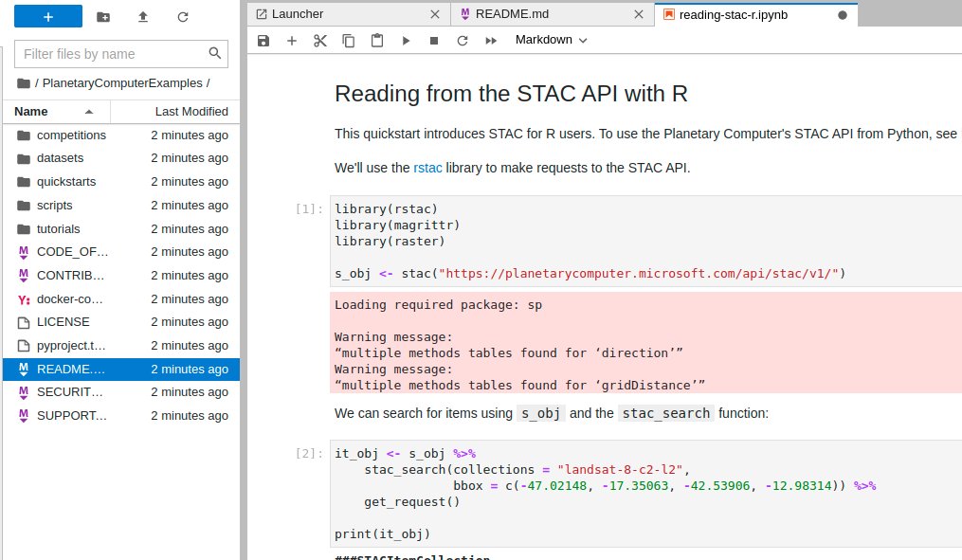Copy the selected cell
962x560 pixels.
[348, 40]
